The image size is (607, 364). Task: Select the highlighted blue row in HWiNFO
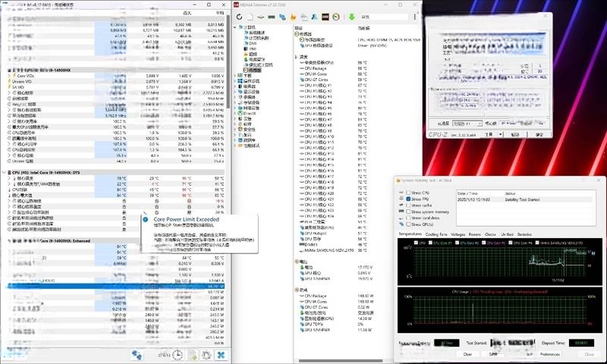click(x=116, y=286)
